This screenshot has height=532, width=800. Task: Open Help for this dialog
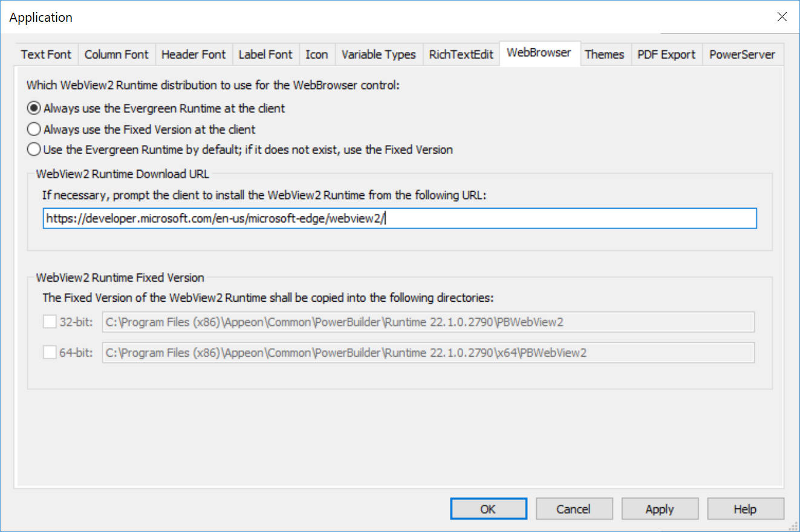tap(745, 509)
